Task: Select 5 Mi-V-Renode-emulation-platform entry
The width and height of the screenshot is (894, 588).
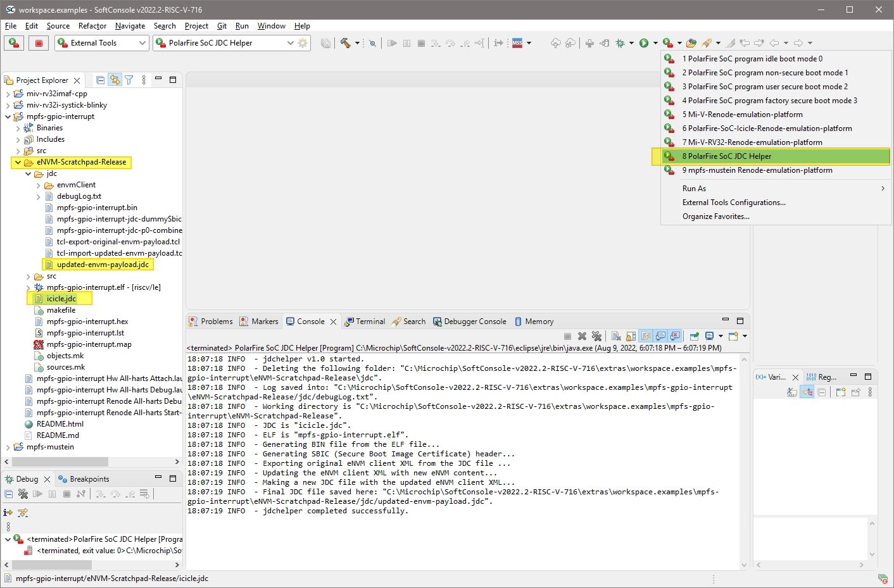Action: 776,115
